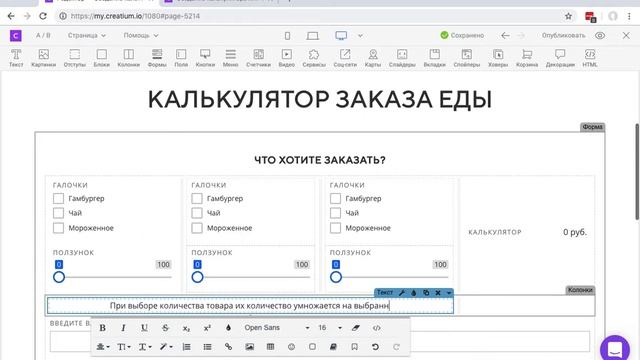Select the Кнопки buttons tool

205,58
